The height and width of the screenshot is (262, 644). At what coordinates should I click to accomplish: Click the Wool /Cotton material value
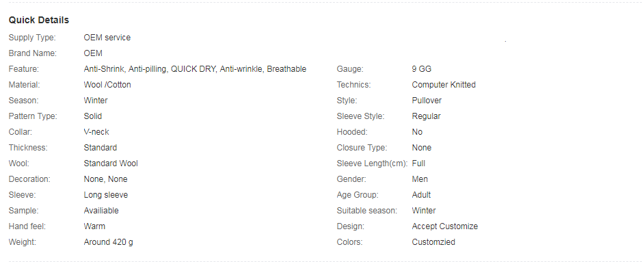click(107, 85)
